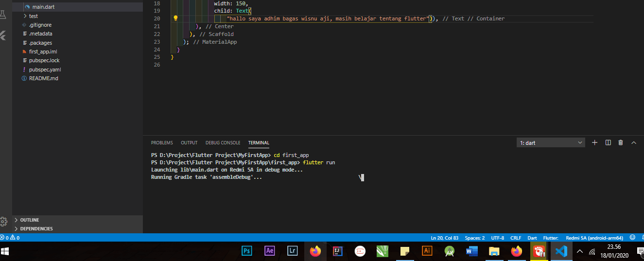Viewport: 644px width, 261px height.
Task: Open Android Studio from the Windows taskbar
Action: 450,251
